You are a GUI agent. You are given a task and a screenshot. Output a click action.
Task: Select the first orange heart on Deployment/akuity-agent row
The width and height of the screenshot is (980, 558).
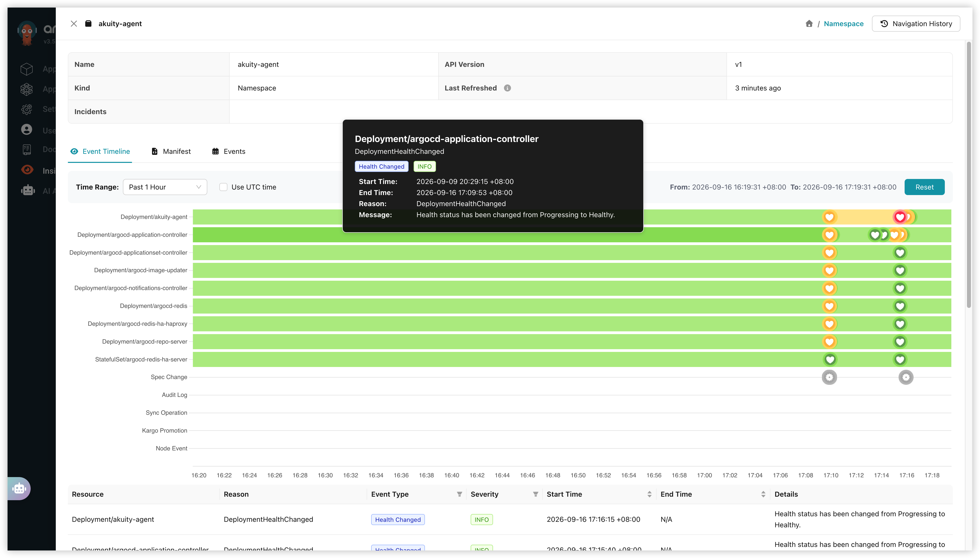point(829,217)
